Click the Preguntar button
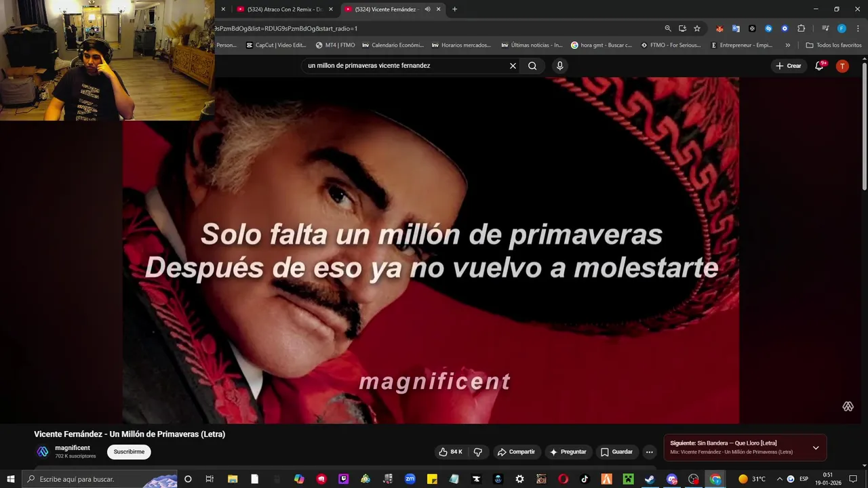 pos(568,452)
